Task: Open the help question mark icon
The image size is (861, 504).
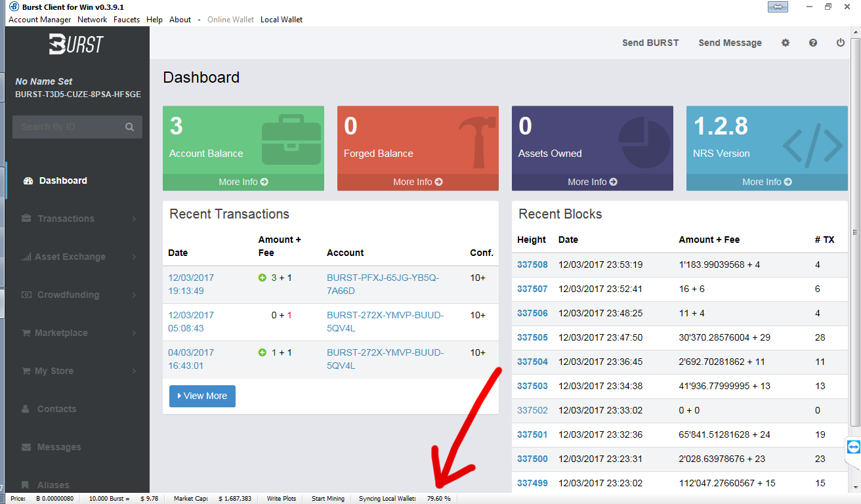Action: pos(813,43)
